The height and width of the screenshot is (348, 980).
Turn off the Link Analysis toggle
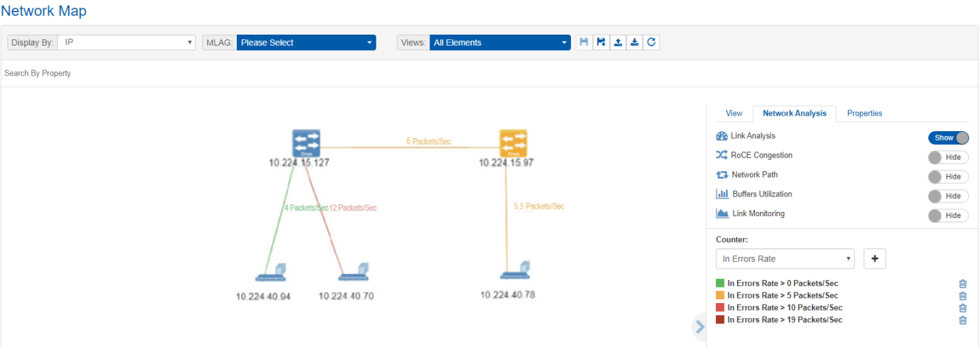click(948, 137)
